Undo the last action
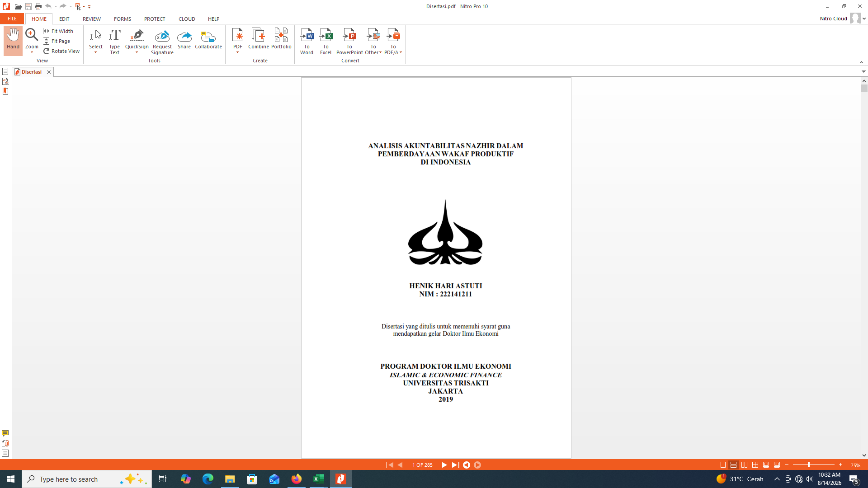The image size is (868, 488). pos(48,6)
